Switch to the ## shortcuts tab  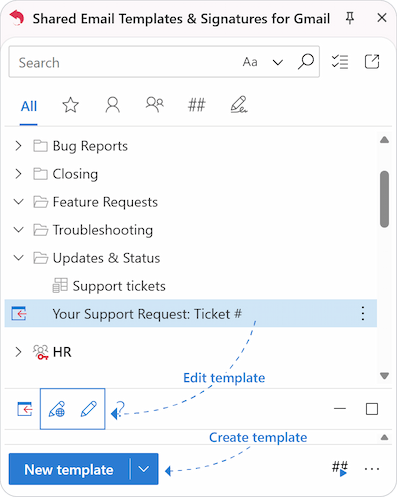pyautogui.click(x=197, y=105)
